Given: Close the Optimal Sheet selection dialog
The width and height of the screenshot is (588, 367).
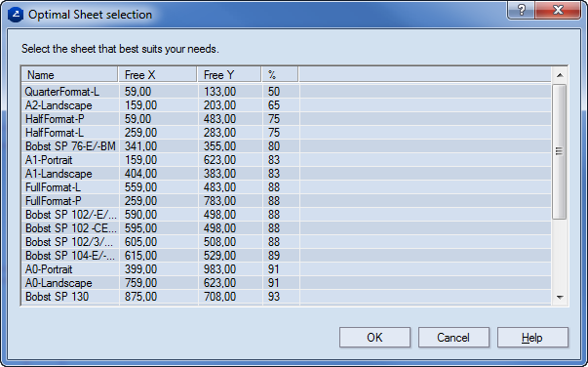Looking at the screenshot, I should 558,10.
